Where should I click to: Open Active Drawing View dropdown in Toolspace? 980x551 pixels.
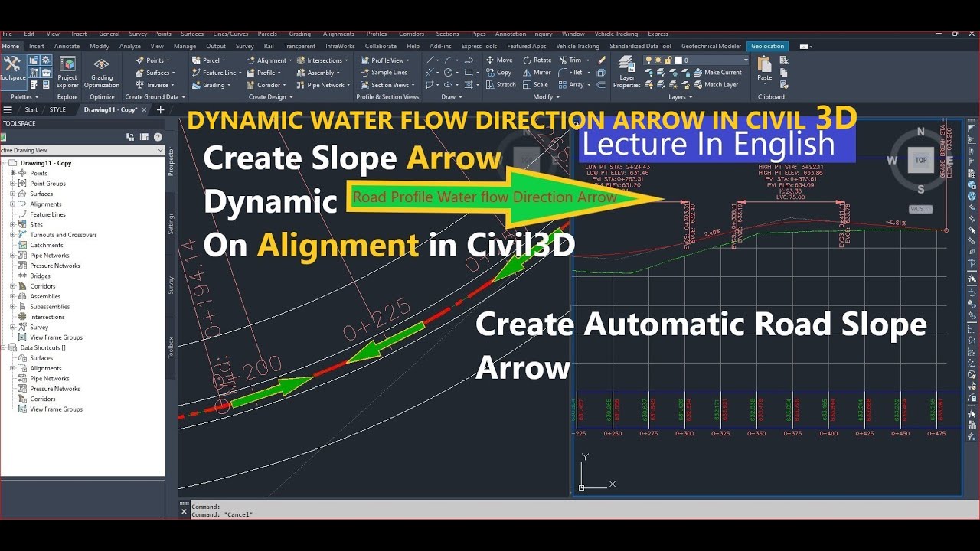pos(82,151)
